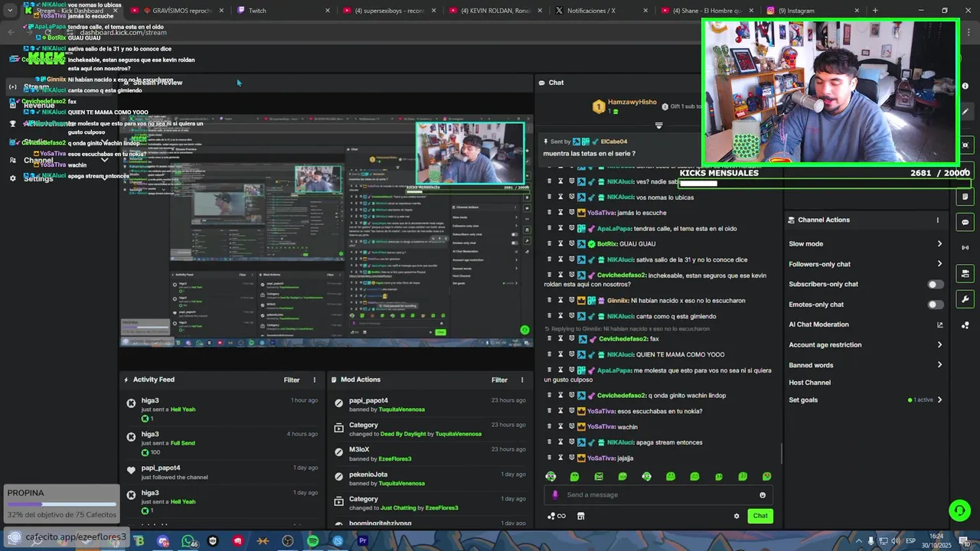Click higa3 Full Send activity entry

coord(222,442)
